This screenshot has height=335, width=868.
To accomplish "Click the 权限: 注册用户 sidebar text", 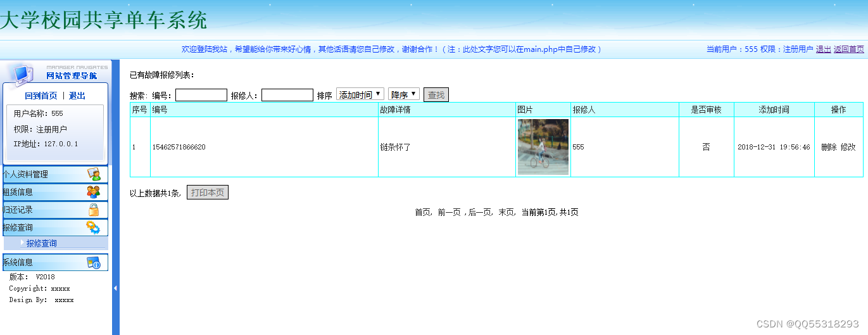I will click(41, 129).
